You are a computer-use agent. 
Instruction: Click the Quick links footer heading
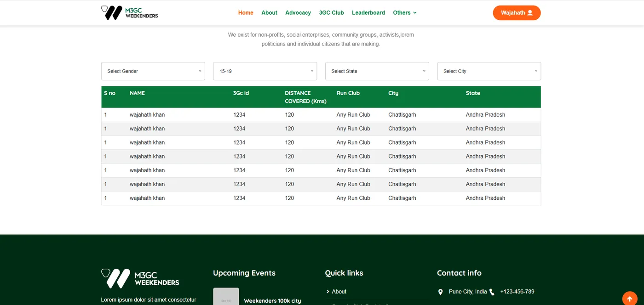point(344,273)
